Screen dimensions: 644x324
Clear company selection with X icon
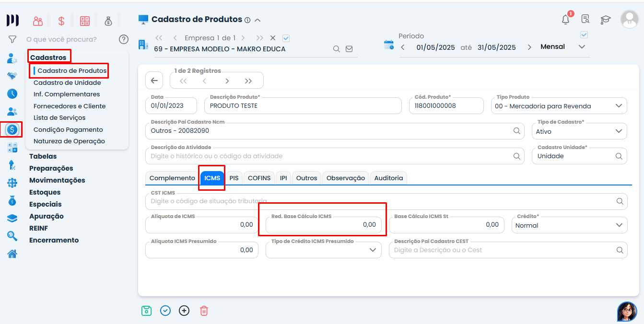click(x=273, y=38)
